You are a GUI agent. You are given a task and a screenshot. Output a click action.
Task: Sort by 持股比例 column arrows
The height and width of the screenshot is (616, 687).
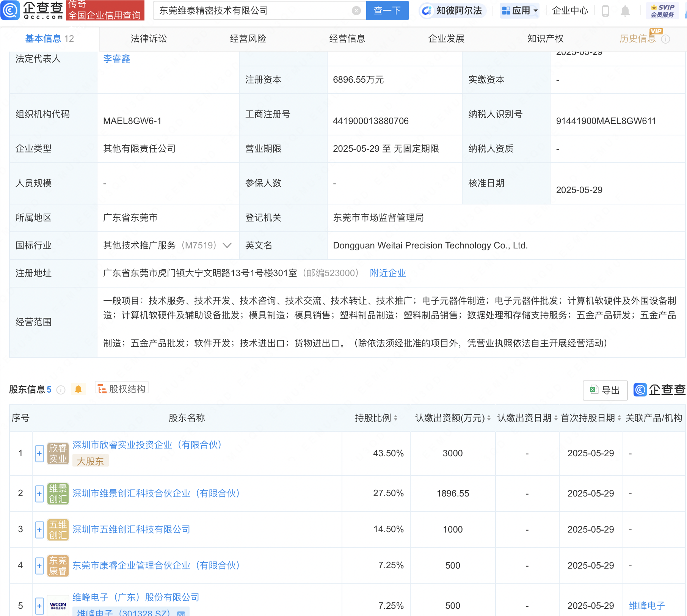tap(395, 418)
